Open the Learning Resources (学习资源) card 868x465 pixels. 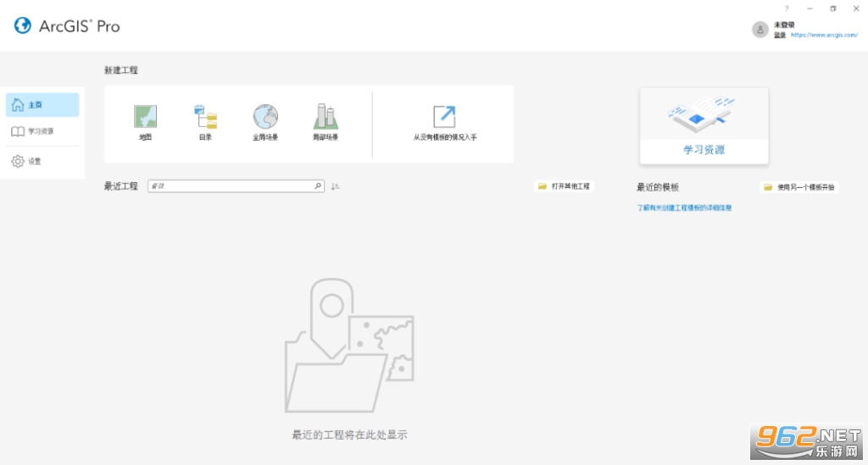coord(704,125)
